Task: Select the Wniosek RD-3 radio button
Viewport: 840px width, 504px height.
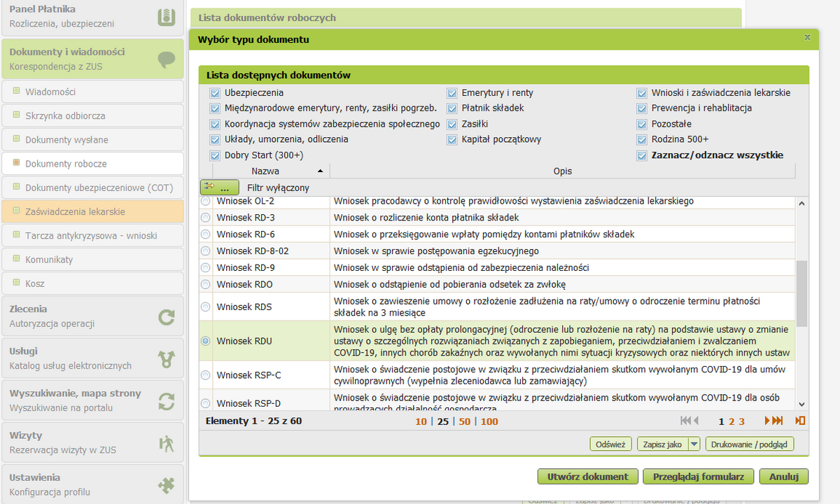Action: pos(205,218)
